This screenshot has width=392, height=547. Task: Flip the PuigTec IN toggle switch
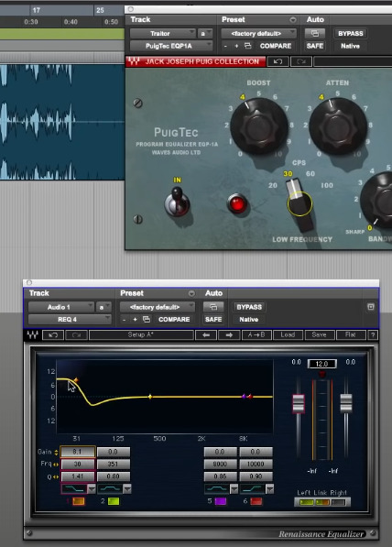pos(177,201)
